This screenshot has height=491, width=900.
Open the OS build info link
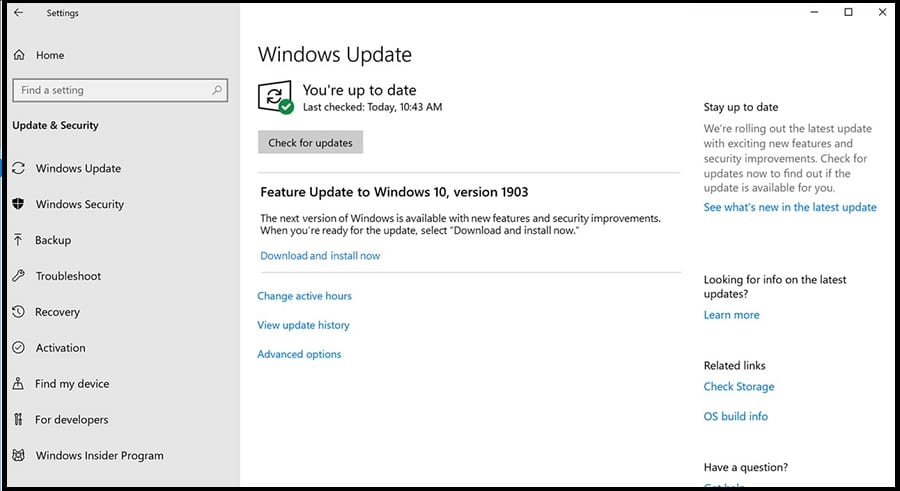point(735,416)
